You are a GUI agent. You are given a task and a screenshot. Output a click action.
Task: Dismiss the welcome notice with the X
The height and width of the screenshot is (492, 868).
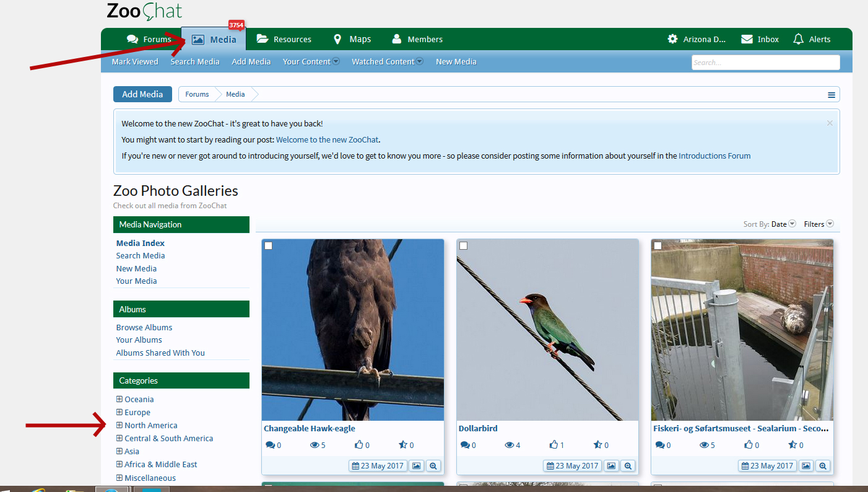[x=830, y=123]
